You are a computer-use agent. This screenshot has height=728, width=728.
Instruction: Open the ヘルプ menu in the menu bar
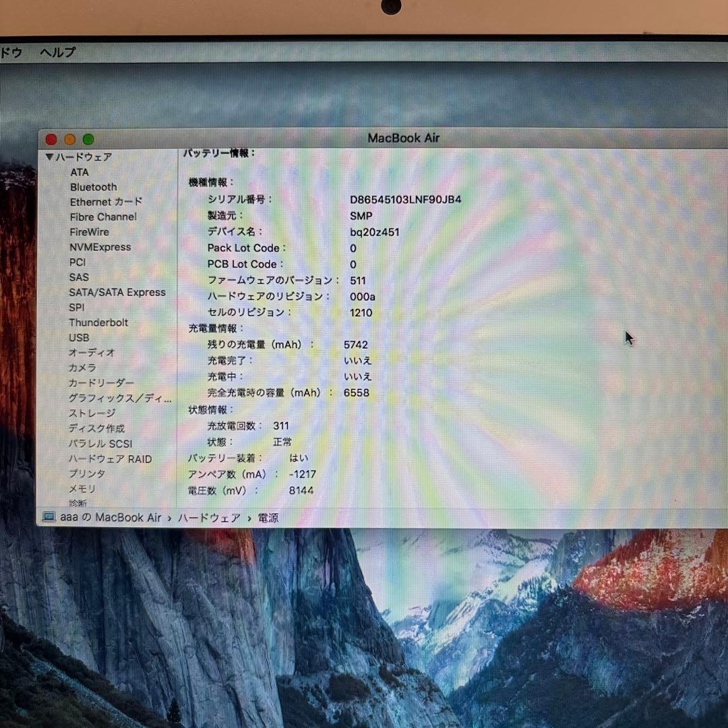tap(57, 53)
